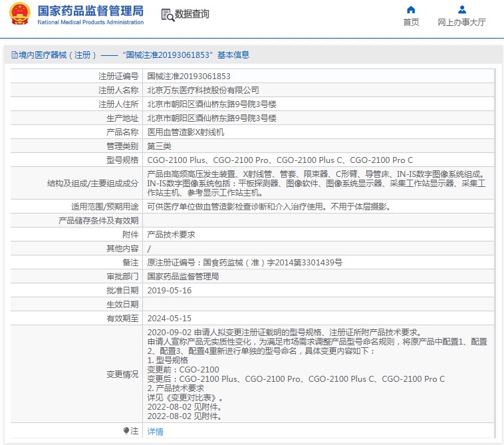Select the 型号规格 models value
The image size is (504, 445).
pyautogui.click(x=280, y=160)
